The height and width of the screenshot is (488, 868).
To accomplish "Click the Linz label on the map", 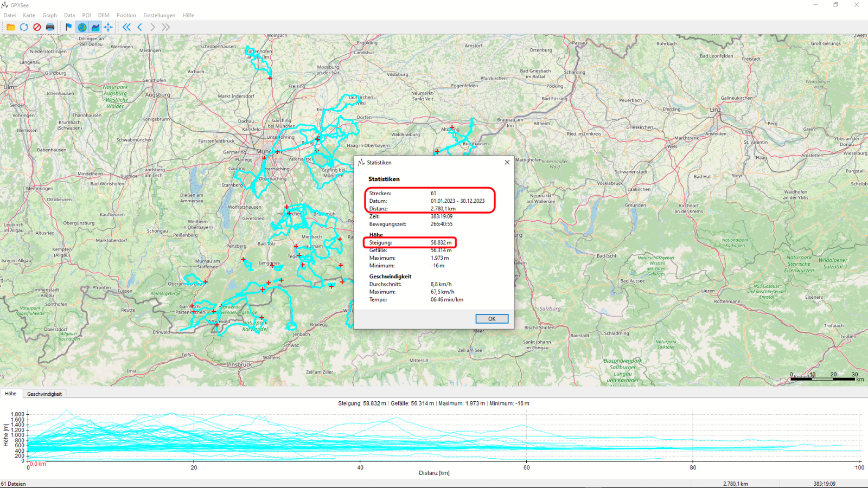I will (x=716, y=110).
